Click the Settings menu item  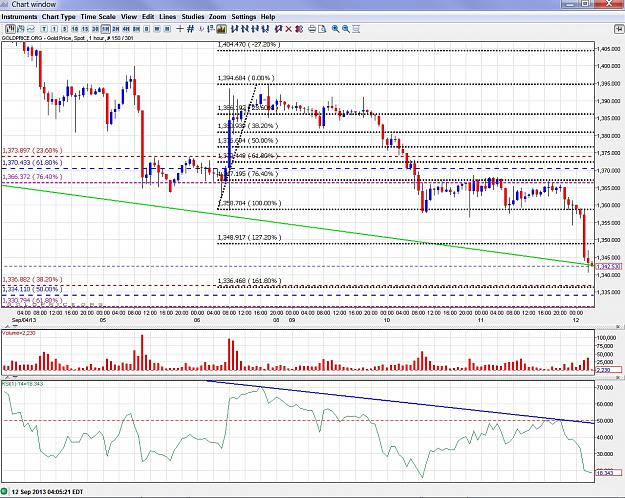(244, 17)
